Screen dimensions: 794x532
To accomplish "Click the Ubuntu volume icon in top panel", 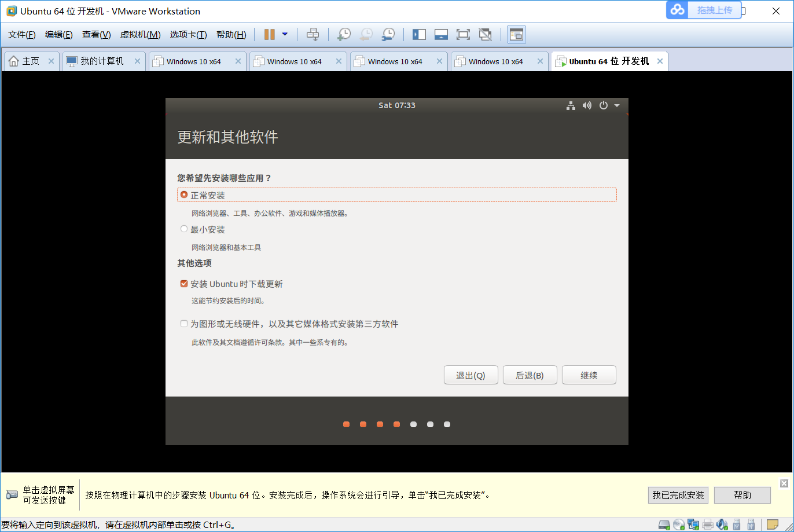I will point(587,105).
